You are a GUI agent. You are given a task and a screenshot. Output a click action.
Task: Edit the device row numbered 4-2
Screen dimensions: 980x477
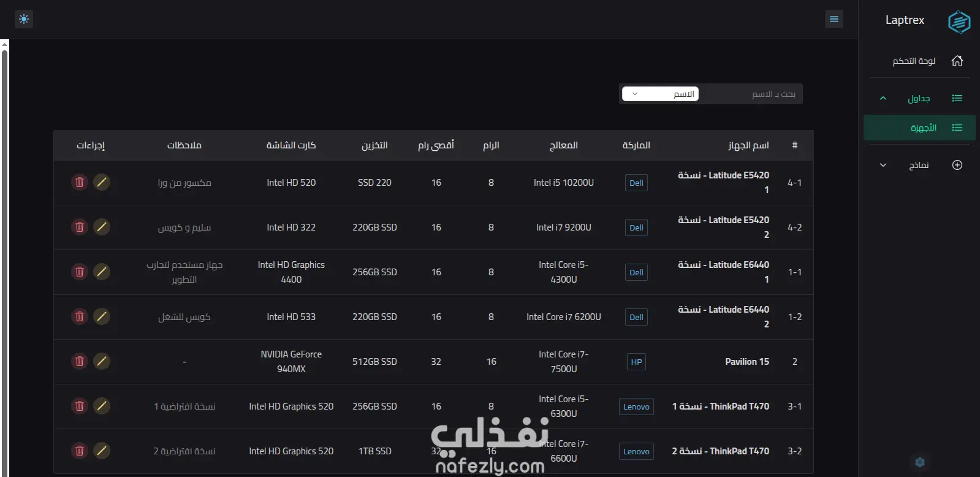[102, 227]
